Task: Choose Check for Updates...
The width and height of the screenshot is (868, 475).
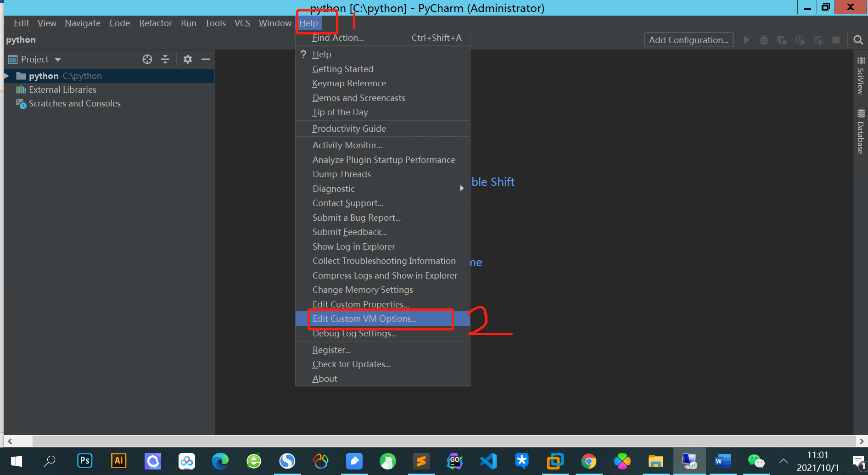Action: point(383,364)
